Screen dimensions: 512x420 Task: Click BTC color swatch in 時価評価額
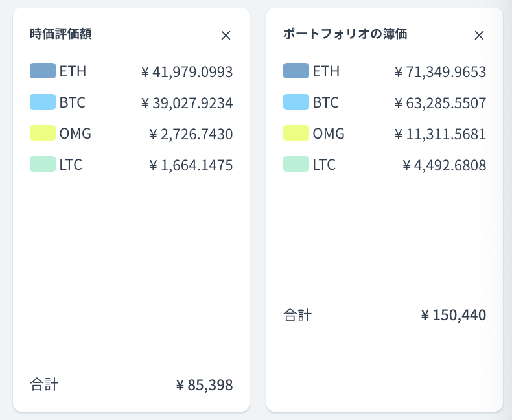pos(43,102)
